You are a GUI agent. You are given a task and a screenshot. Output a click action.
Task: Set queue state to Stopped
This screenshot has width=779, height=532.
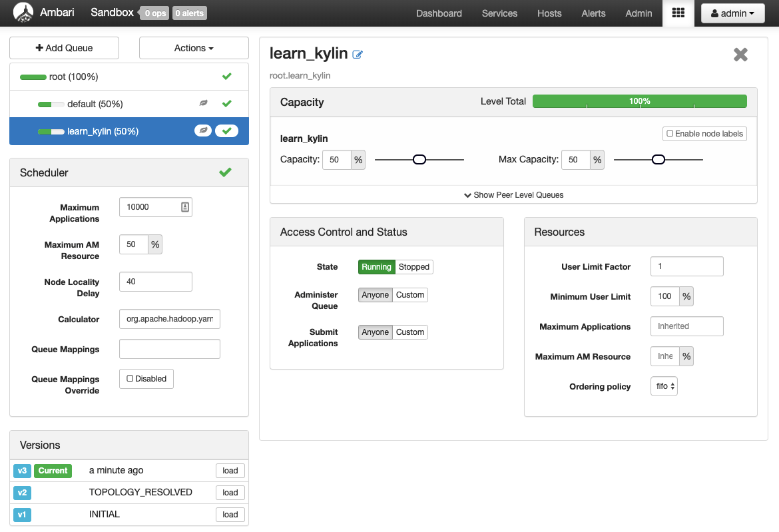[413, 267]
